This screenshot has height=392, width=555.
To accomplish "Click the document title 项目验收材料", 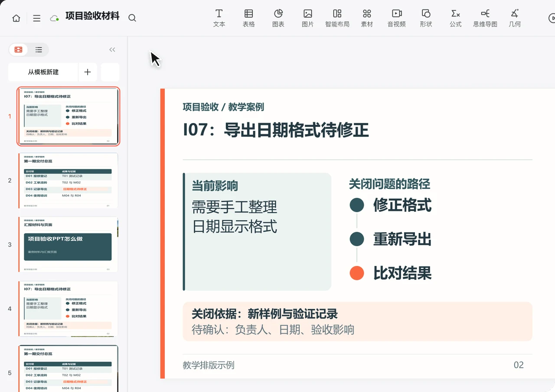I will pos(92,17).
